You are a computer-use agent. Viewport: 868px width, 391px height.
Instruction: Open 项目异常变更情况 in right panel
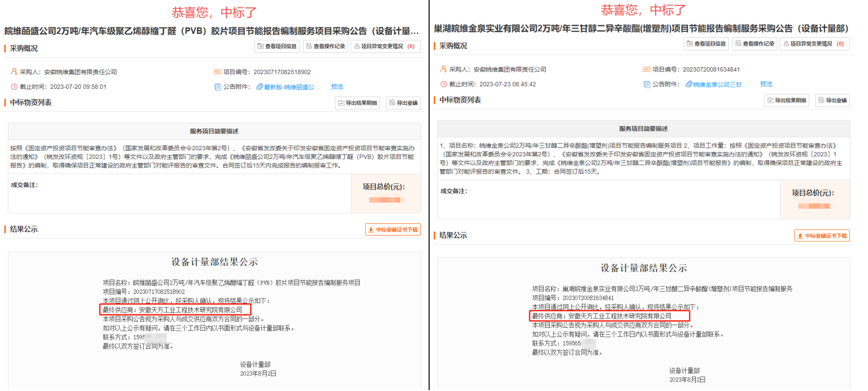point(815,44)
